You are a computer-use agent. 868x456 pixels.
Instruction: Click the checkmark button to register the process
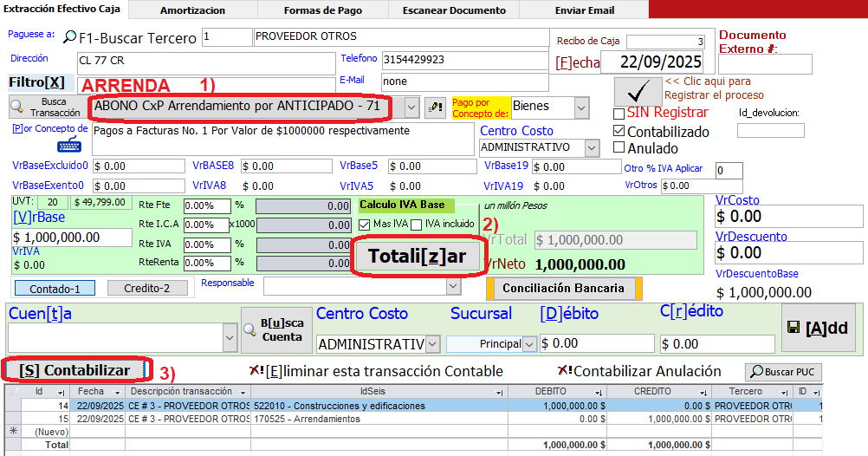point(637,91)
